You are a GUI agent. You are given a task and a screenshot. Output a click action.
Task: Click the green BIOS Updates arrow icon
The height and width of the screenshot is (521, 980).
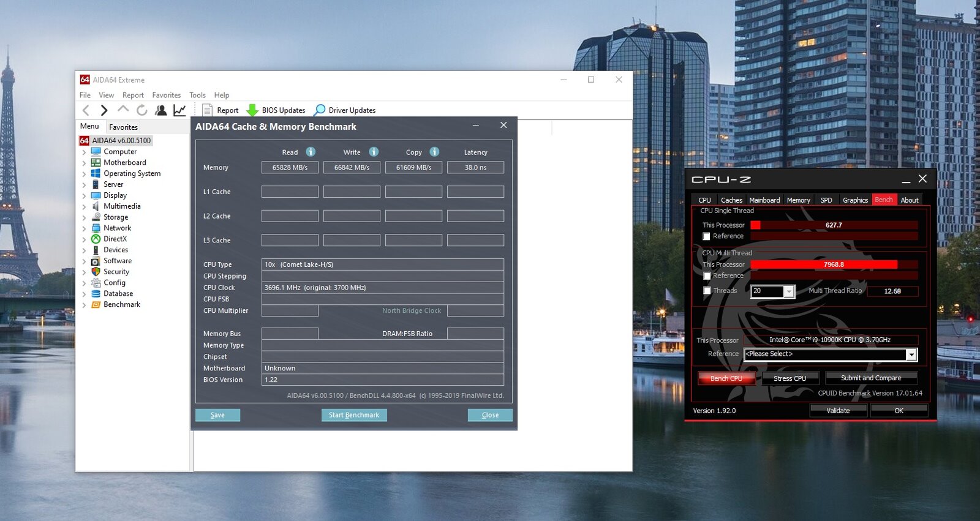click(252, 110)
